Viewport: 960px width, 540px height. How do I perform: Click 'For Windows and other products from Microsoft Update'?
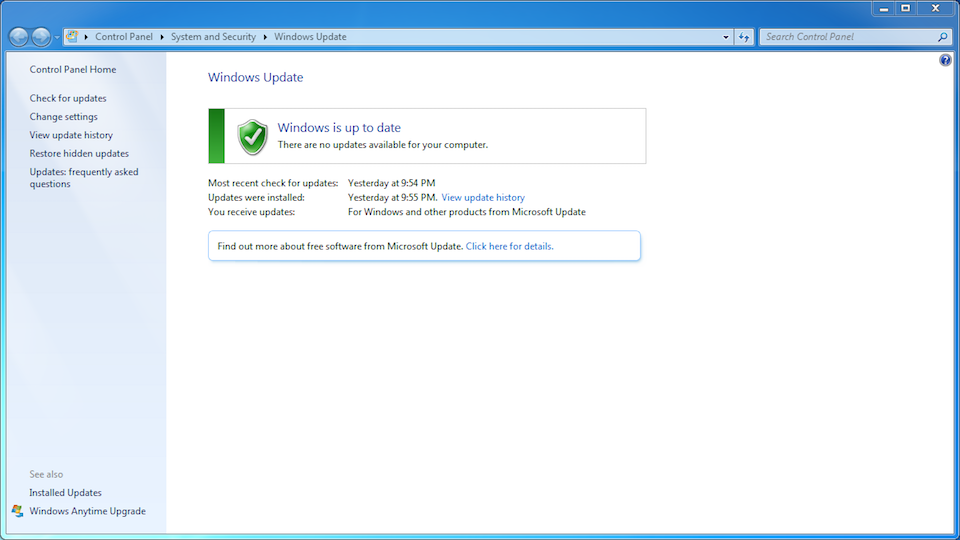pyautogui.click(x=467, y=212)
